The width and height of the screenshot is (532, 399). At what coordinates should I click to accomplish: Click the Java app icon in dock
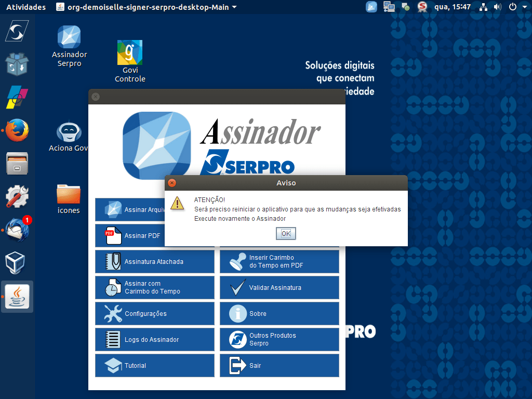point(17,297)
